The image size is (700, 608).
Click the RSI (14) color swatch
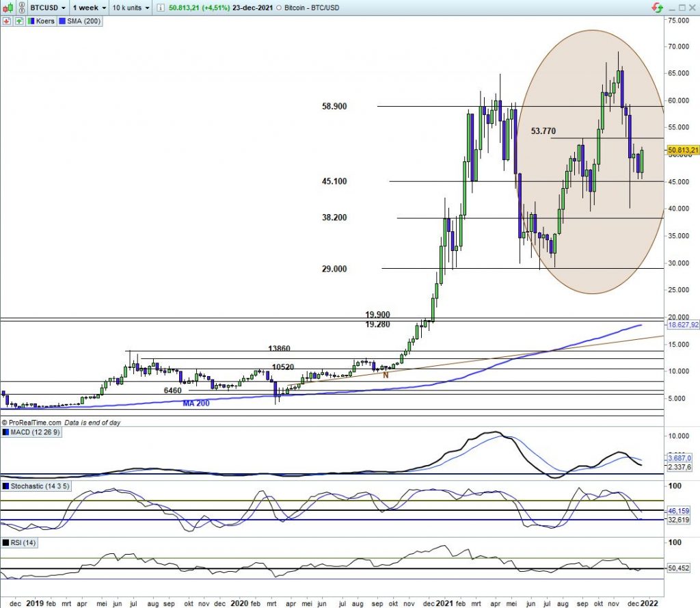coord(6,542)
